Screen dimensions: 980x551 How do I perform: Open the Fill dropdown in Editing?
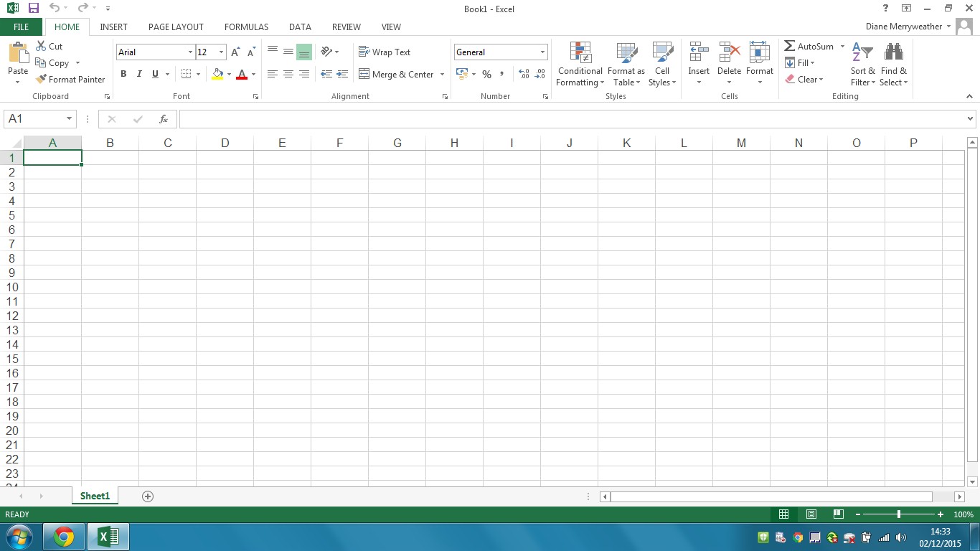(x=800, y=63)
